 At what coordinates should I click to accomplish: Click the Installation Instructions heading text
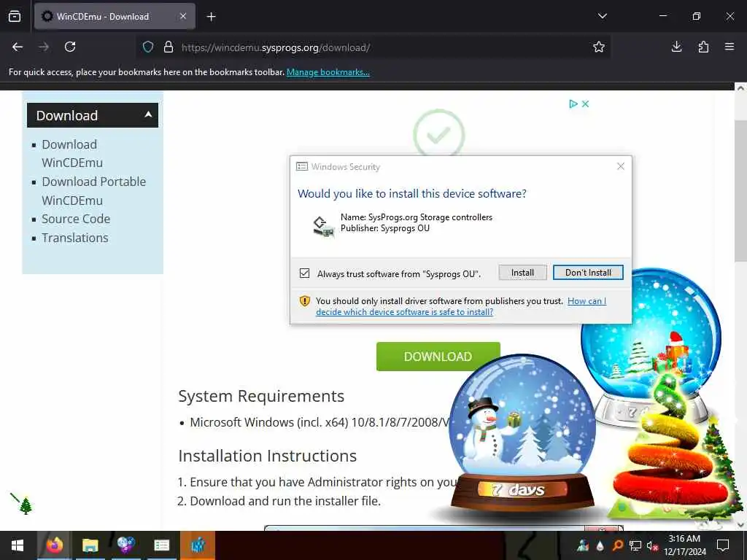pyautogui.click(x=267, y=456)
